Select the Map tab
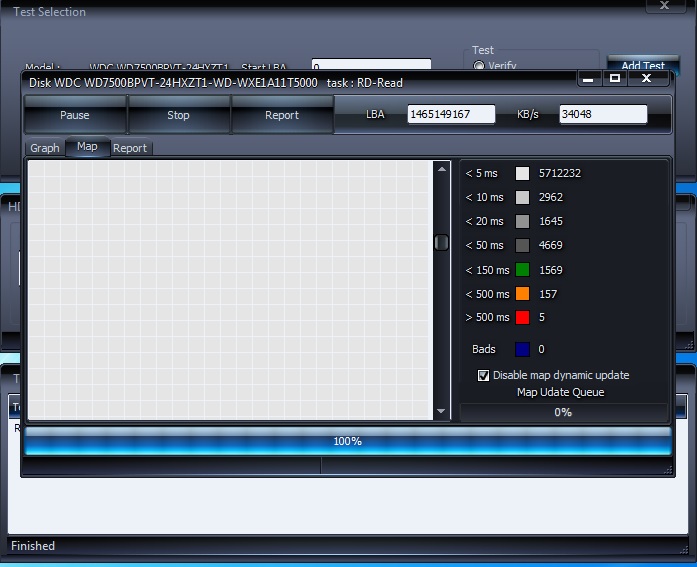Viewport: 697px width, 567px height. pos(87,146)
